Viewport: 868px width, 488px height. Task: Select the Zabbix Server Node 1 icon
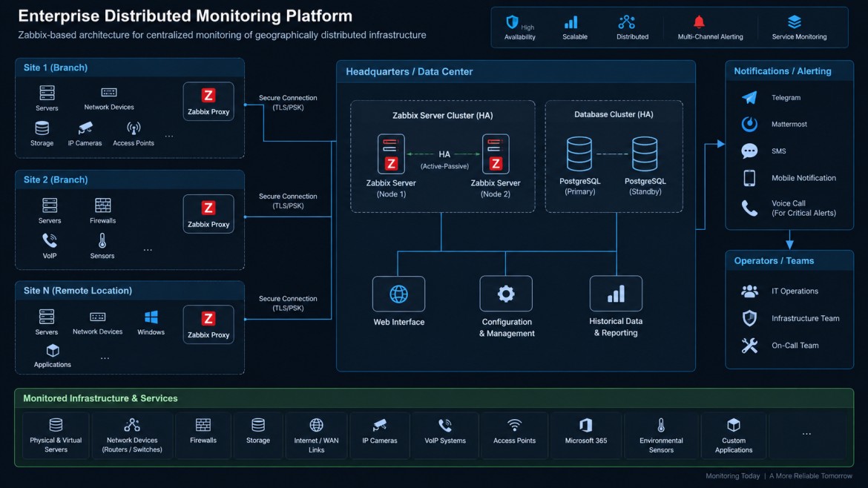pyautogui.click(x=391, y=154)
